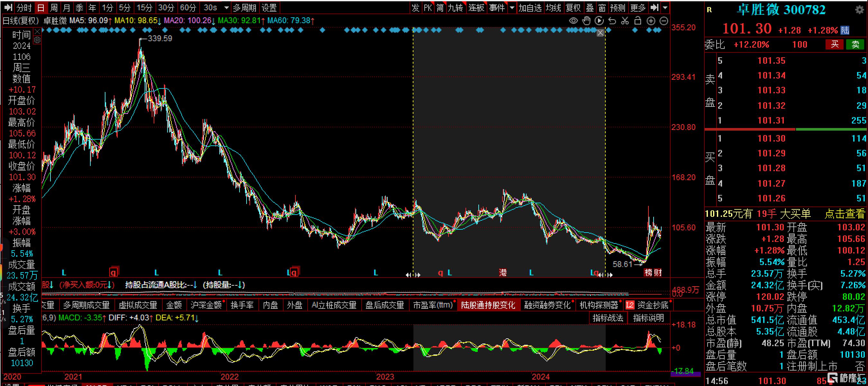
Task: Open the 发 toolbar item
Action: [x=415, y=7]
